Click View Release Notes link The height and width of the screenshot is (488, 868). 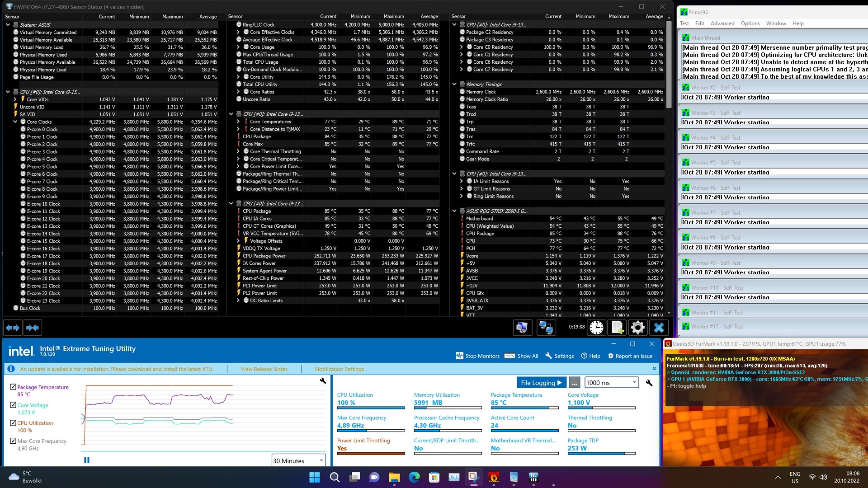[x=264, y=369]
